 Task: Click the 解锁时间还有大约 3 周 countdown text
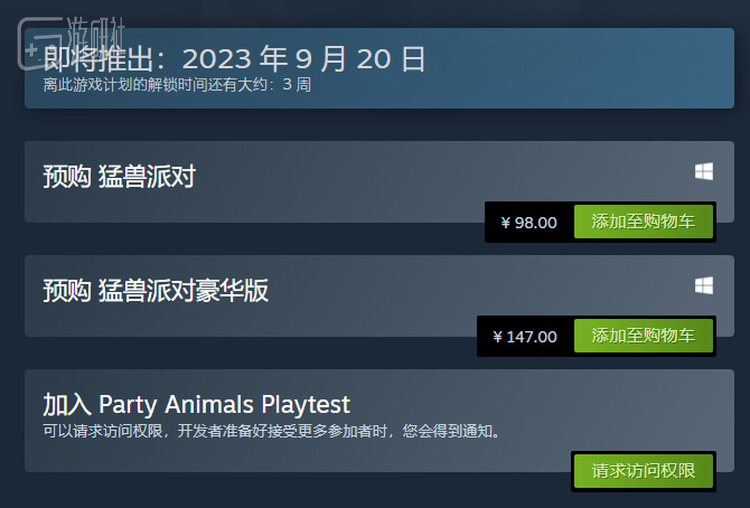[177, 85]
